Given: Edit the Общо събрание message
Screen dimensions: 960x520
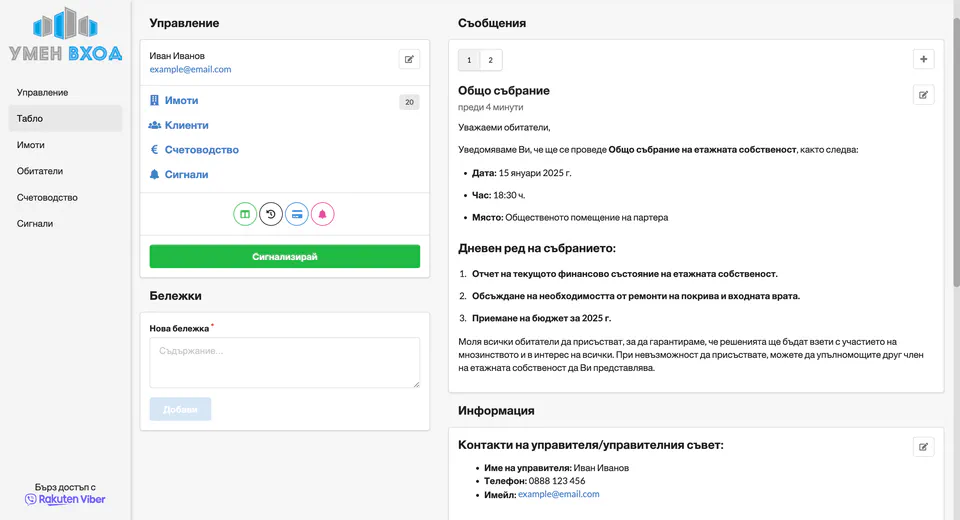Looking at the screenshot, I should [x=923, y=95].
